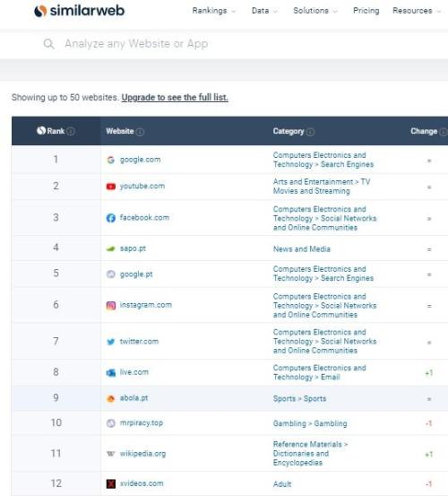The image size is (448, 496).
Task: Click google.pt's Search Engines category link
Action: (x=323, y=274)
